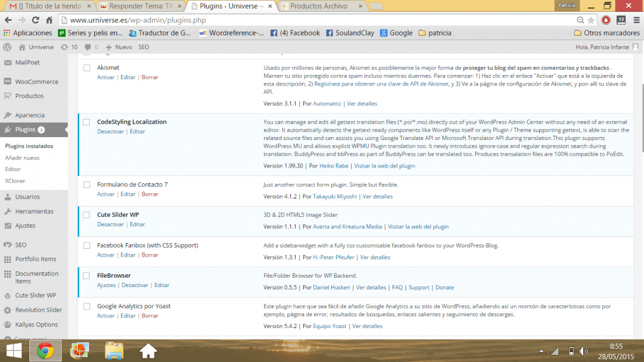Image resolution: width=644 pixels, height=362 pixels.
Task: View details for Google Analytics por Yoast
Action: (x=367, y=326)
